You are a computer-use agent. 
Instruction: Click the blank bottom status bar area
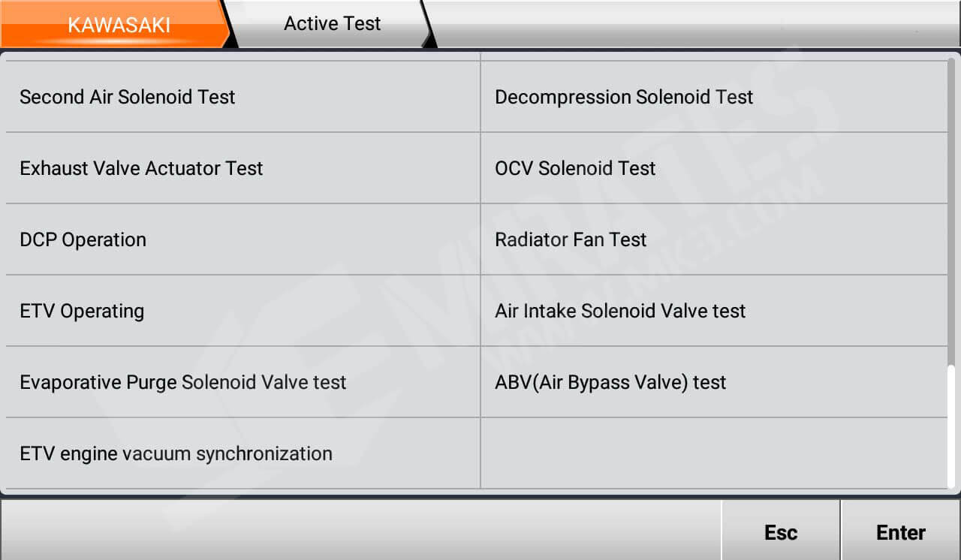tap(360, 531)
